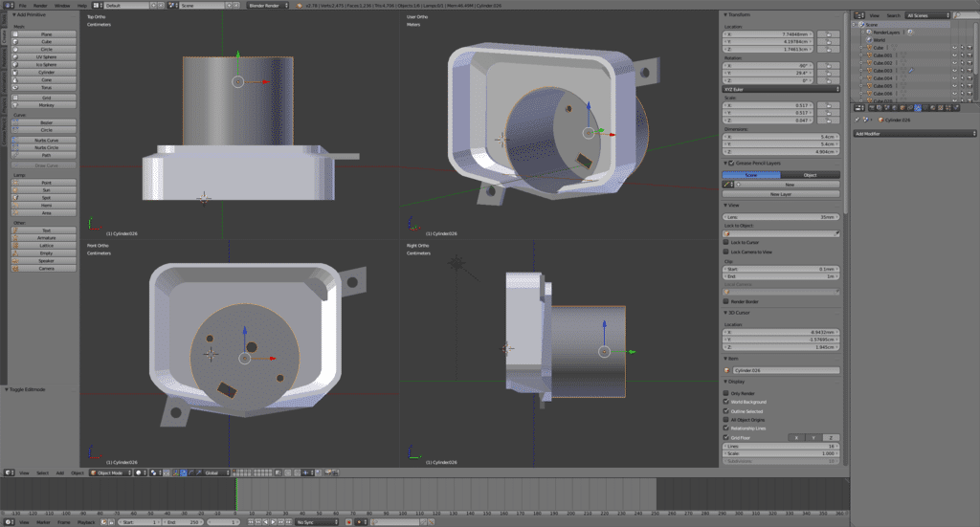Click the New Layer button
The height and width of the screenshot is (527, 980).
[x=782, y=193]
